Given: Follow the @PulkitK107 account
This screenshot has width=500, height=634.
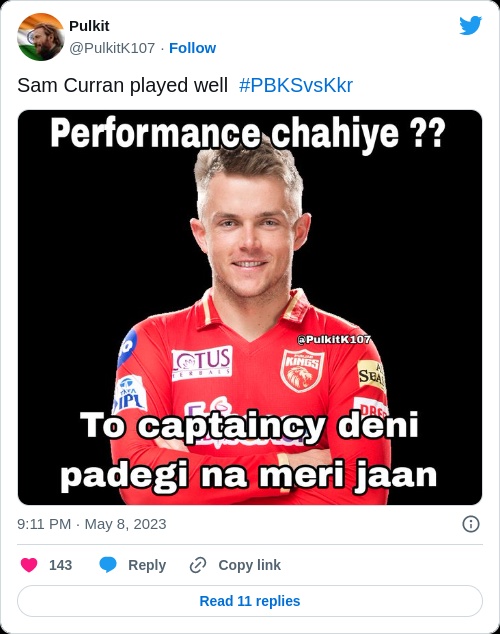Looking at the screenshot, I should tap(192, 48).
